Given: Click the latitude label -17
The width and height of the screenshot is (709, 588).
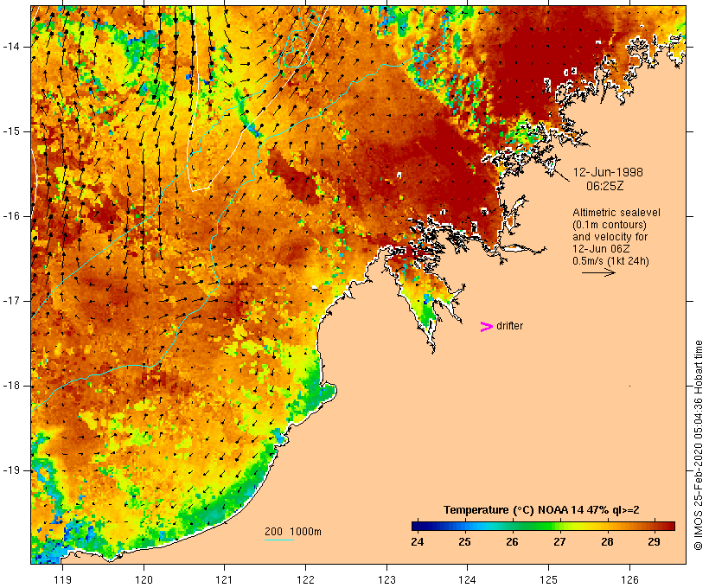Looking at the screenshot, I should tap(11, 301).
